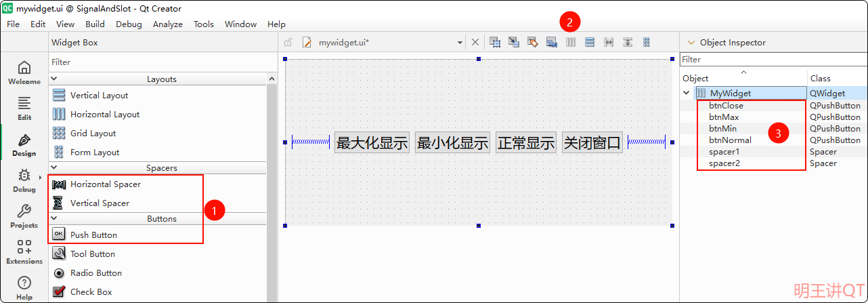
Task: Open the Help menu
Action: coord(276,24)
